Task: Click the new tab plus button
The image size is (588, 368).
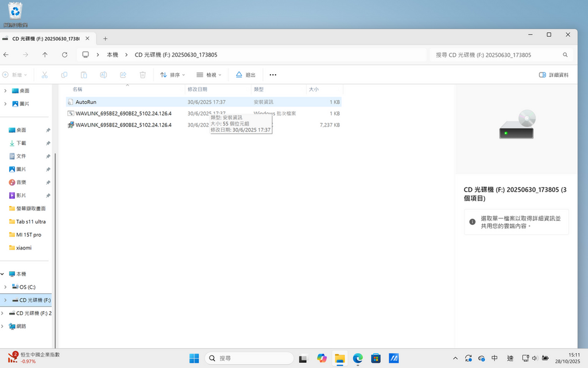Action: (x=105, y=38)
